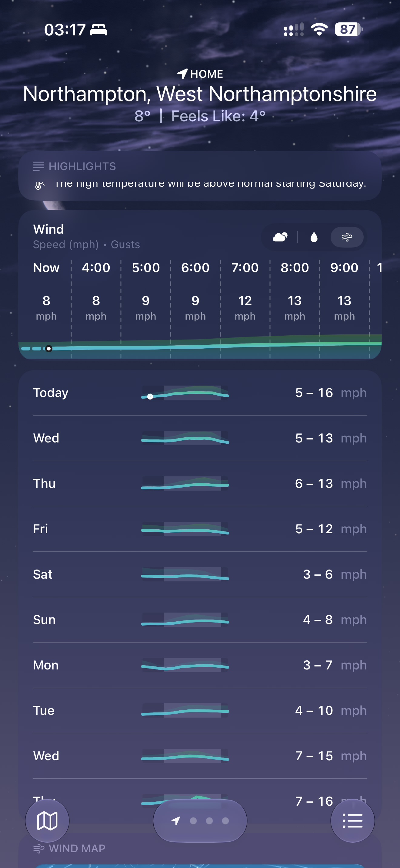Select the wind view toggle
400x868 pixels.
click(x=347, y=237)
